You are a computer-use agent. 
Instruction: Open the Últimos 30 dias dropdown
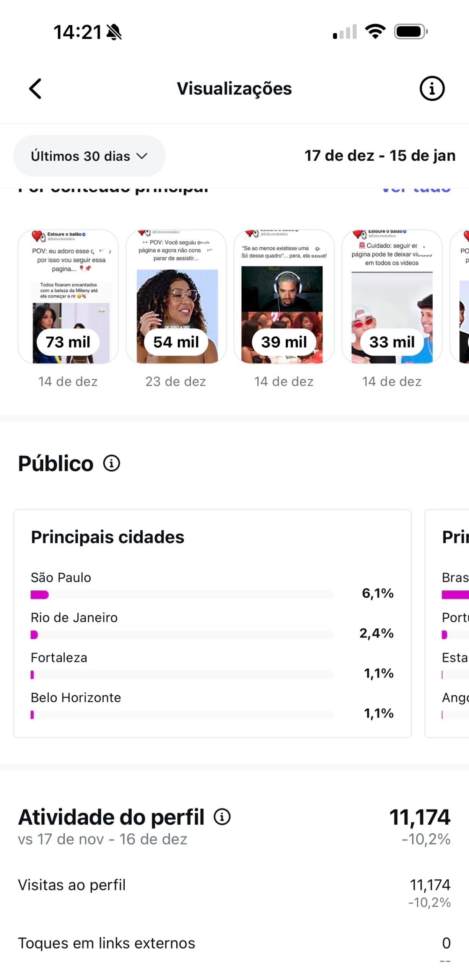89,156
